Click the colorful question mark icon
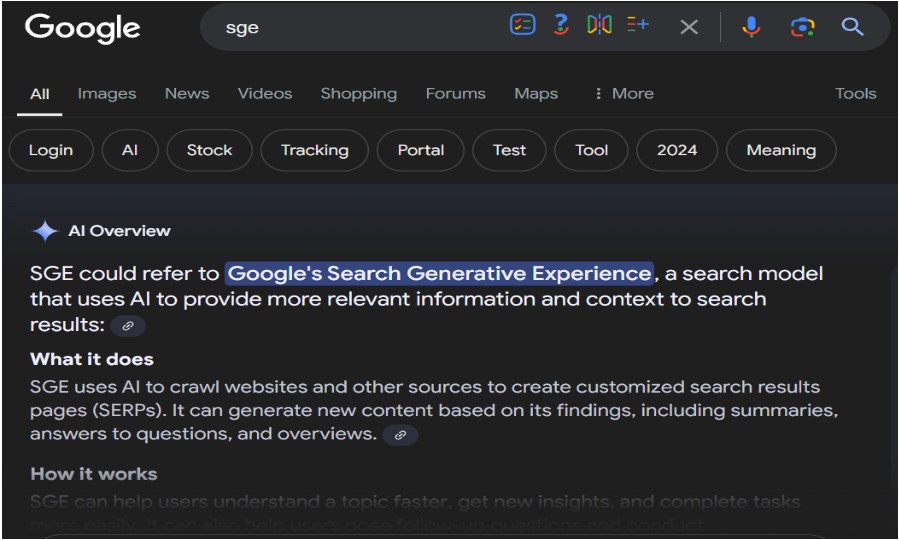The image size is (899, 540). point(561,25)
